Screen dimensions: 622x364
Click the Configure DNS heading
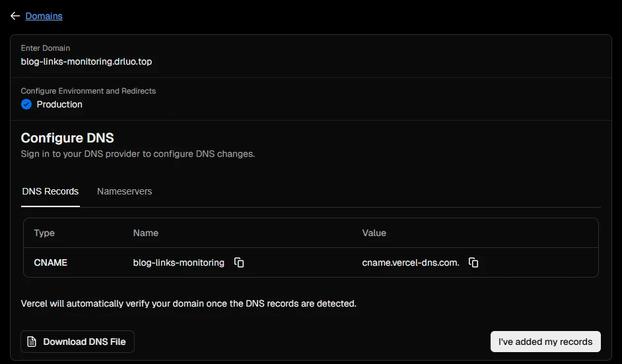pyautogui.click(x=67, y=138)
